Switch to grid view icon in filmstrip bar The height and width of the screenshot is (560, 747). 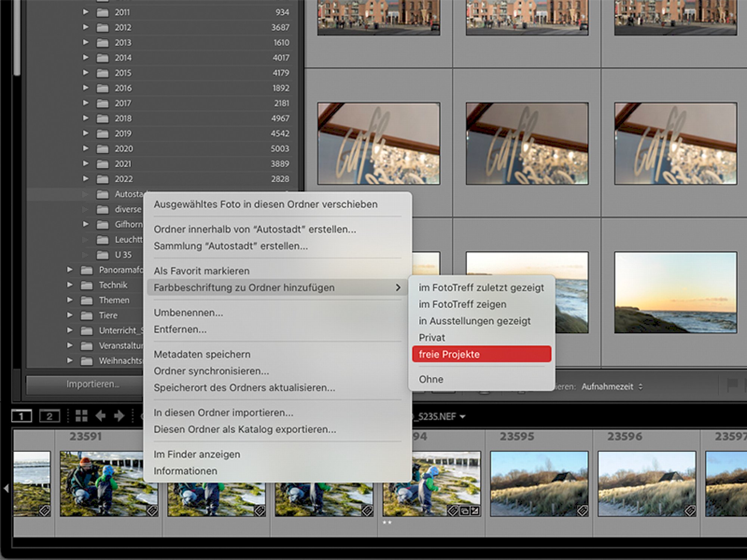click(x=81, y=416)
